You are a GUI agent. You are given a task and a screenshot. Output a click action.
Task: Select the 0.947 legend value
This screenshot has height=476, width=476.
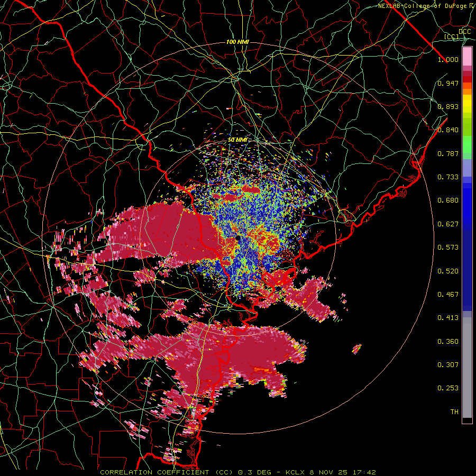tap(448, 83)
